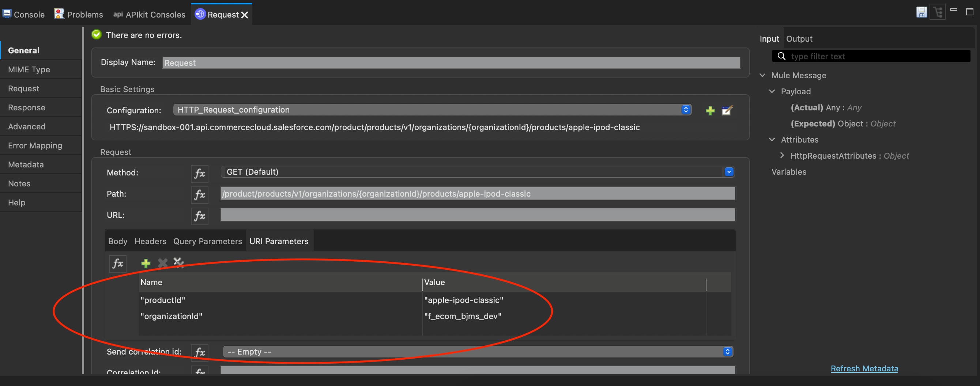Viewport: 980px width, 386px height.
Task: Select General in the side menu
Action: (x=41, y=50)
